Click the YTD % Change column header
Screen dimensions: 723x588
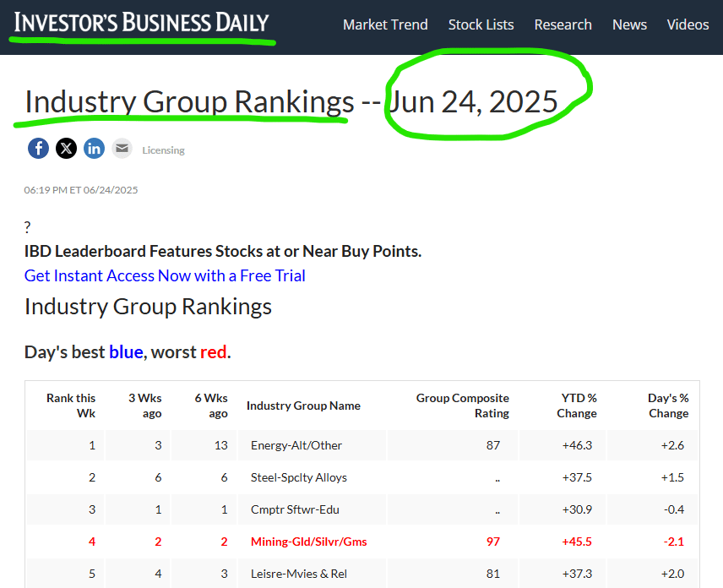pos(577,406)
